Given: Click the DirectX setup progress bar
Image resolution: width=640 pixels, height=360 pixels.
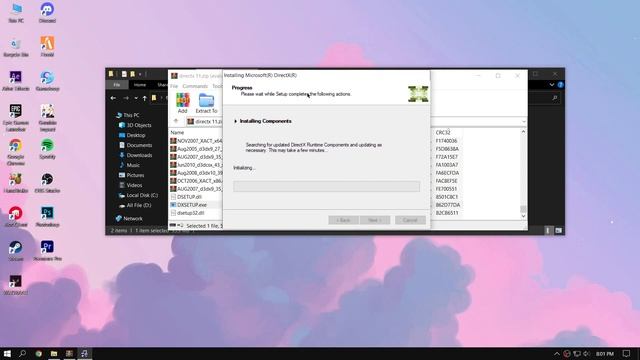Looking at the screenshot, I should click(327, 187).
